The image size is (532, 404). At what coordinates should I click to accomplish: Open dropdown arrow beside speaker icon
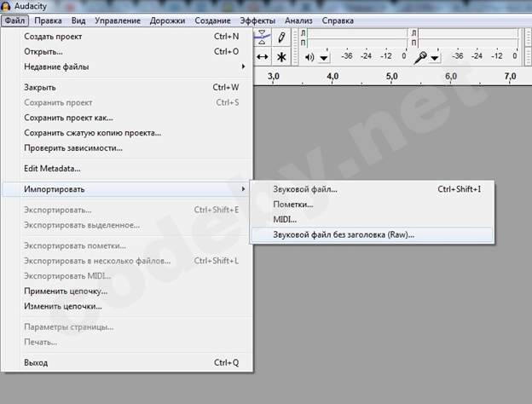coord(324,58)
